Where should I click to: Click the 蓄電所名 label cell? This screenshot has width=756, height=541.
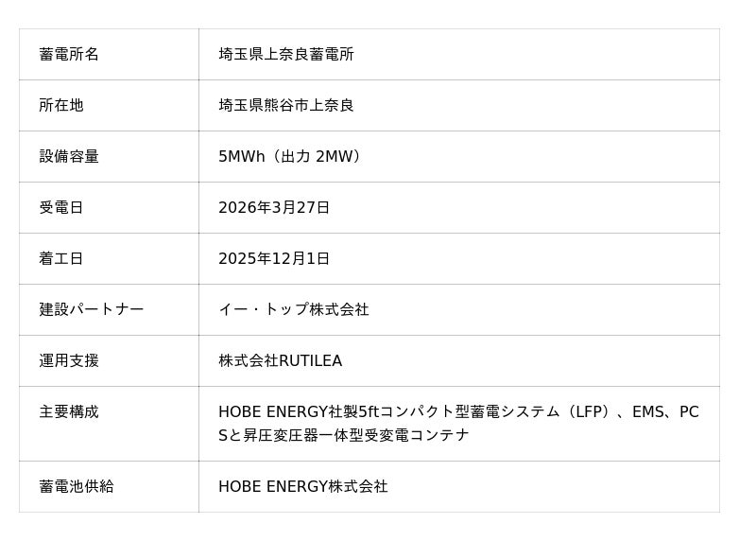click(69, 54)
